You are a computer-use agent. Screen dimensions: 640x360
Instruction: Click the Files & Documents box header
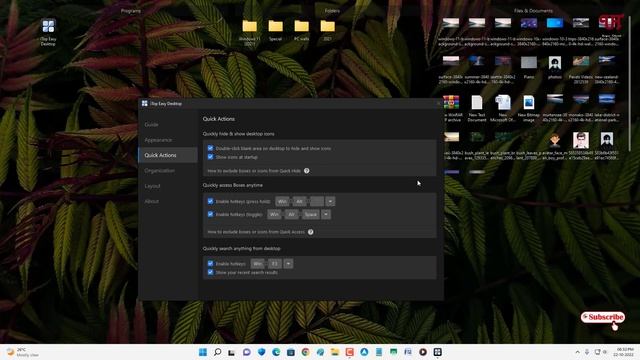533,11
